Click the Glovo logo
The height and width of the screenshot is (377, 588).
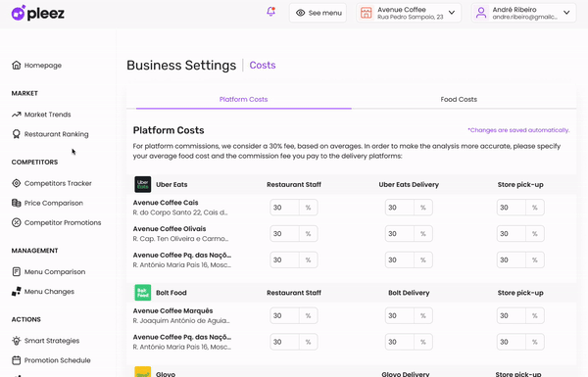[142, 372]
